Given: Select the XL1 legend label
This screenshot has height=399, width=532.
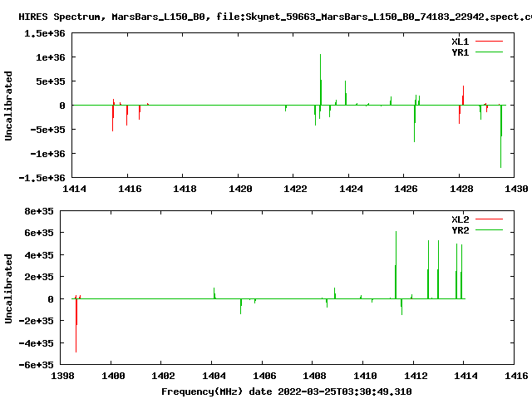Looking at the screenshot, I should pyautogui.click(x=460, y=42).
